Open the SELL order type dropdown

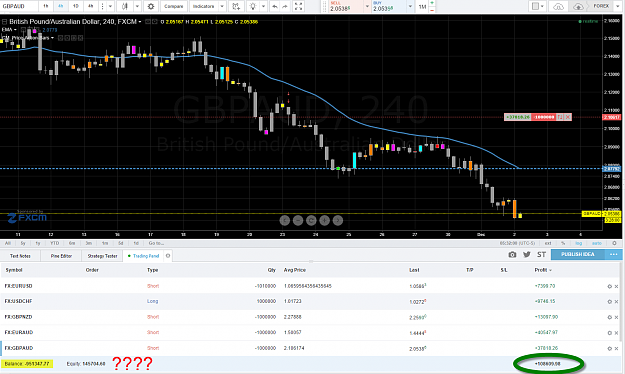[367, 6]
